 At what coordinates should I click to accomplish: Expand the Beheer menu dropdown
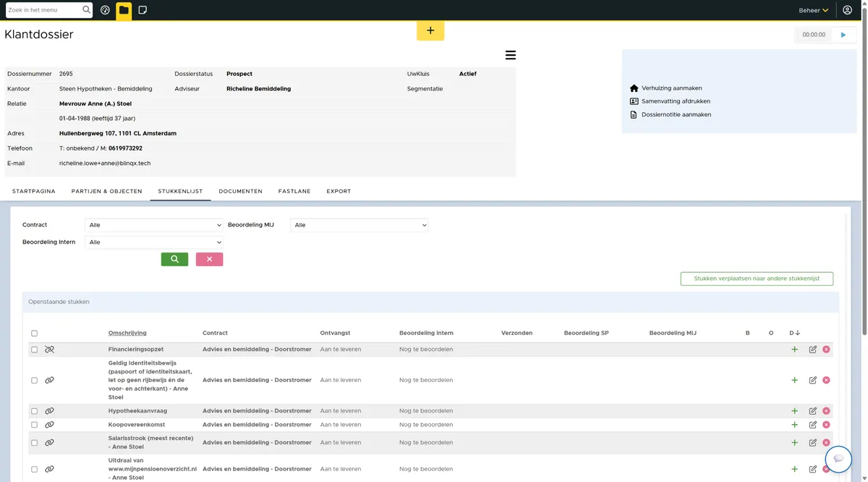(814, 11)
